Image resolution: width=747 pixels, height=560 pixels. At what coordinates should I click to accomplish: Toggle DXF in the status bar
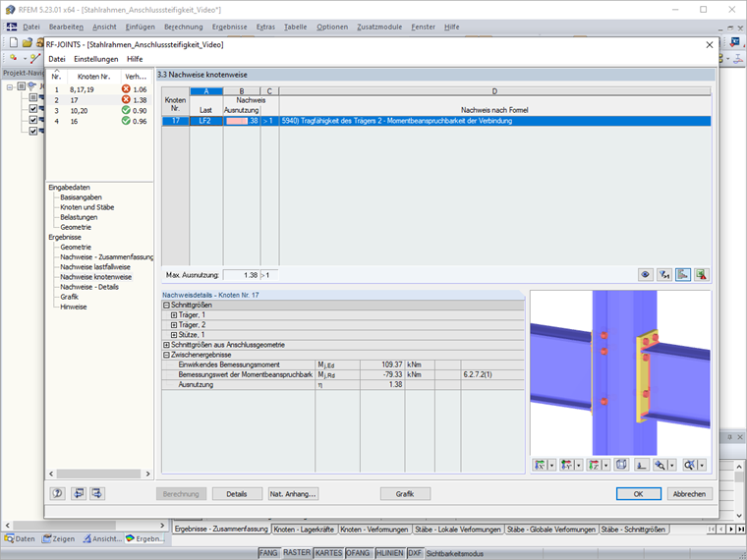coord(415,553)
